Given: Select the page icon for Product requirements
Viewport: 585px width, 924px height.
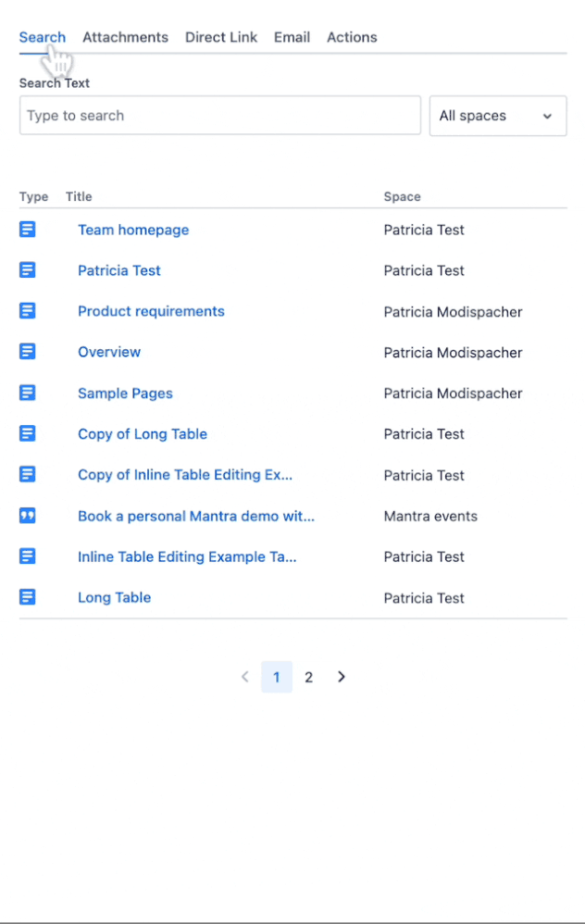Looking at the screenshot, I should 27,310.
